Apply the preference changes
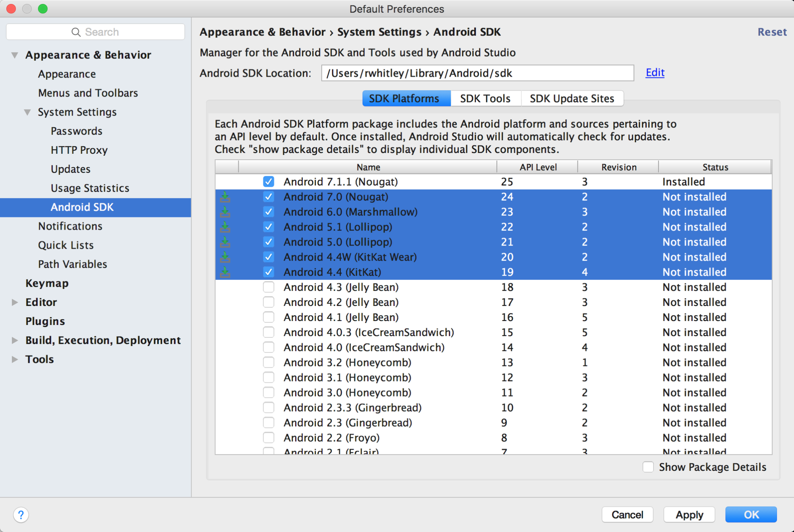 coord(689,515)
